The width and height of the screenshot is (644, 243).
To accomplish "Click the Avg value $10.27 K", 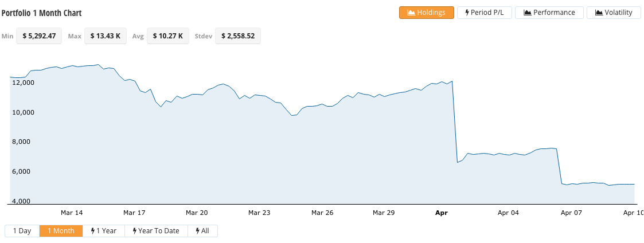I will point(168,36).
